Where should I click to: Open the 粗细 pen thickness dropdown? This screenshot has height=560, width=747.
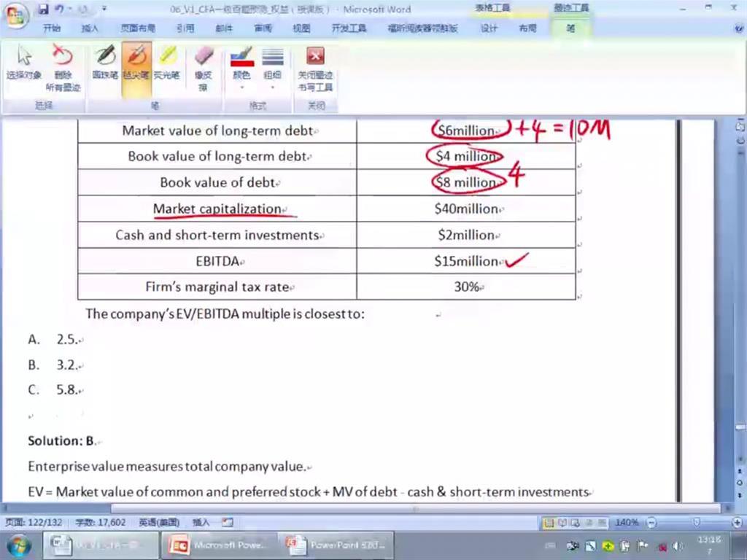tap(273, 68)
